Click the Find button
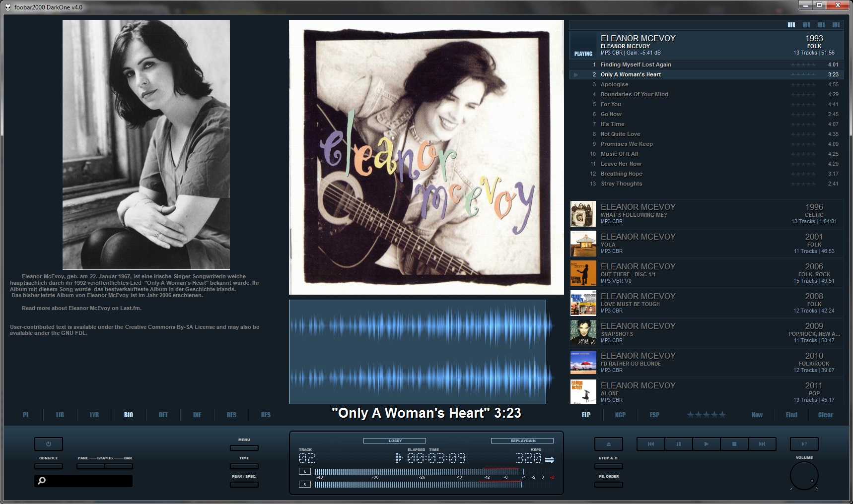 click(791, 415)
